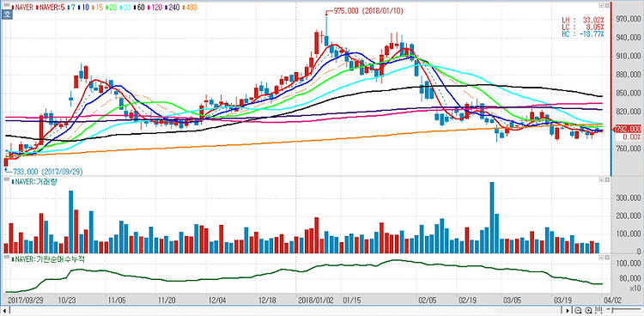Click the LH 33.02% statistic
The height and width of the screenshot is (316, 644).
[x=583, y=20]
